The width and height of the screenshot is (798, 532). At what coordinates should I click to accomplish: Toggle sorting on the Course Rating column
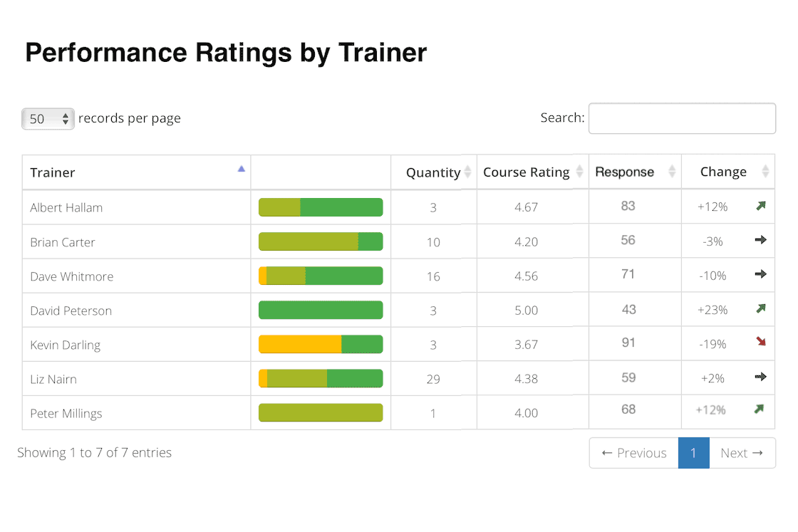tap(580, 172)
